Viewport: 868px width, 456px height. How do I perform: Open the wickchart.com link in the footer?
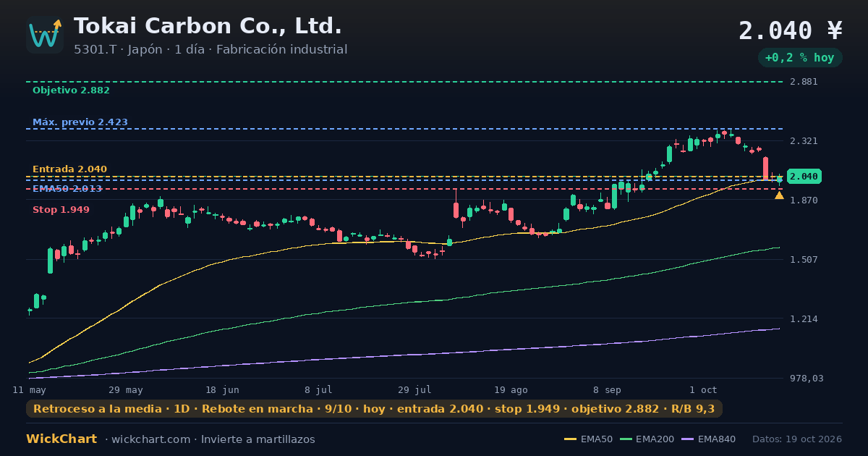pyautogui.click(x=151, y=439)
